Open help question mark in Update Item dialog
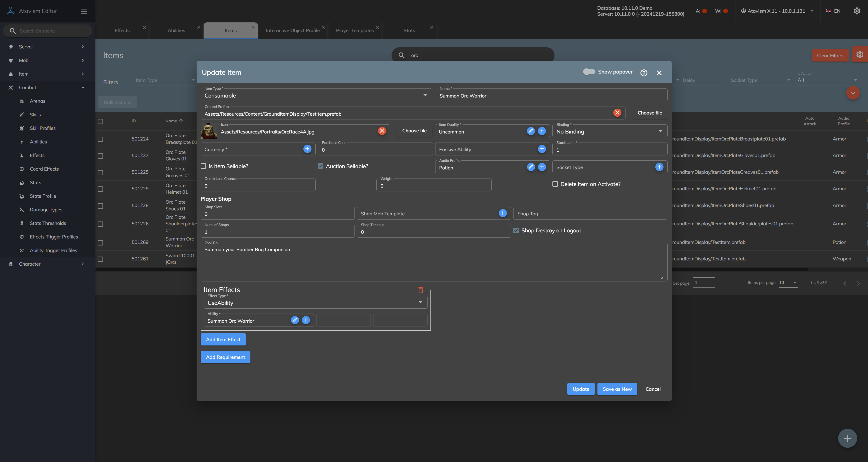868x462 pixels. [644, 73]
